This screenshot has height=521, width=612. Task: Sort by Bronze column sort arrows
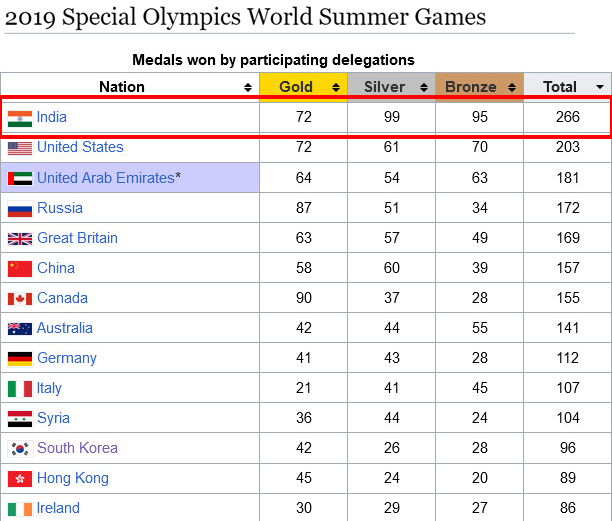pyautogui.click(x=512, y=87)
